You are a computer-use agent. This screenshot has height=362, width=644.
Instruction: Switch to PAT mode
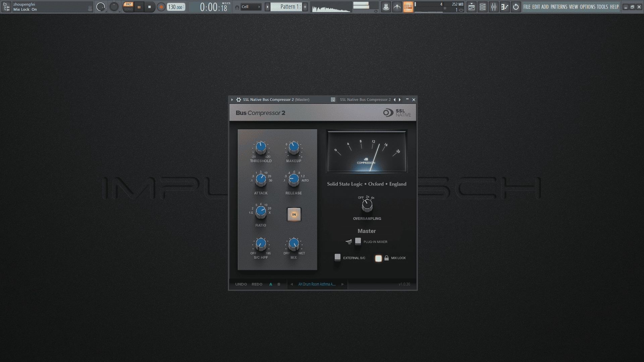click(128, 4)
